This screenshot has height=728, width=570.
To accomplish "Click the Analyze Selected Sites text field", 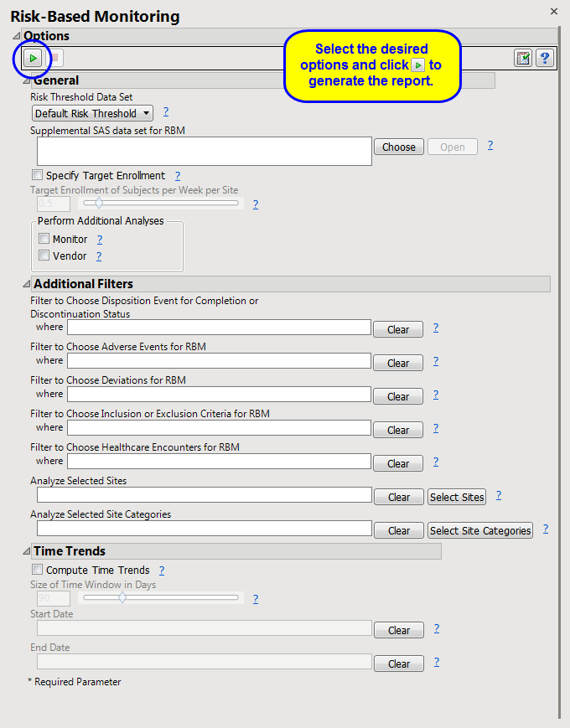I will coord(205,495).
